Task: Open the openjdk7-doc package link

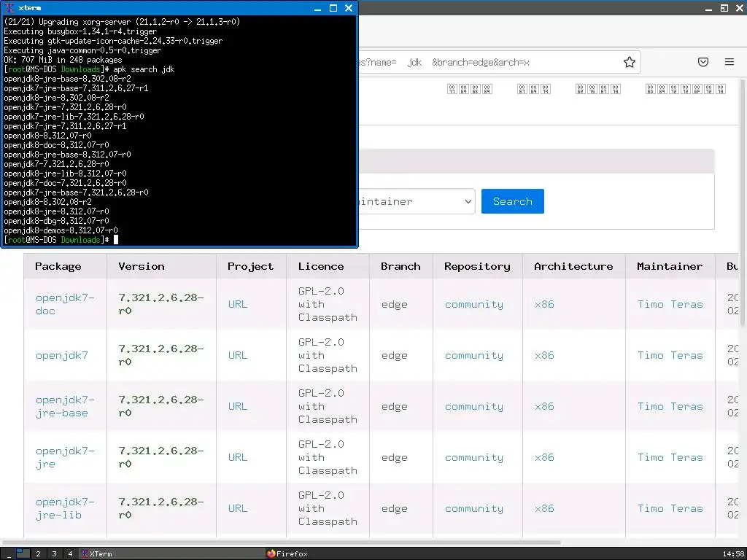Action: point(65,304)
